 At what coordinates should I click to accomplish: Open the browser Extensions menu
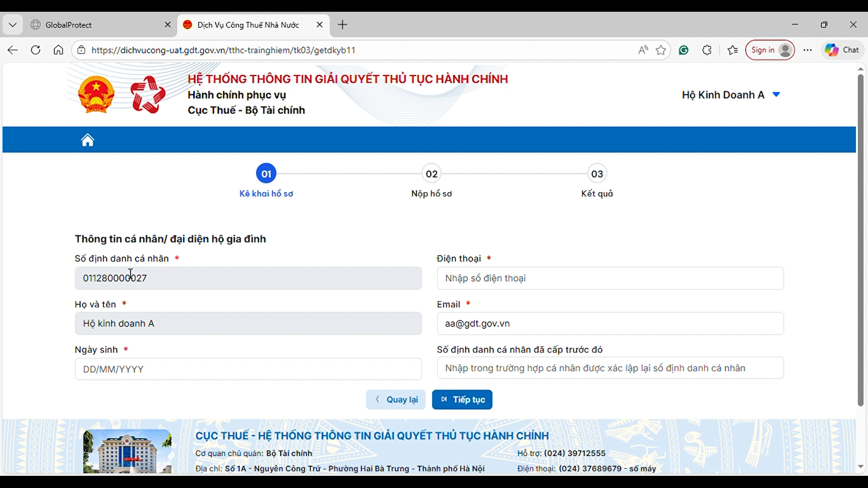click(707, 50)
